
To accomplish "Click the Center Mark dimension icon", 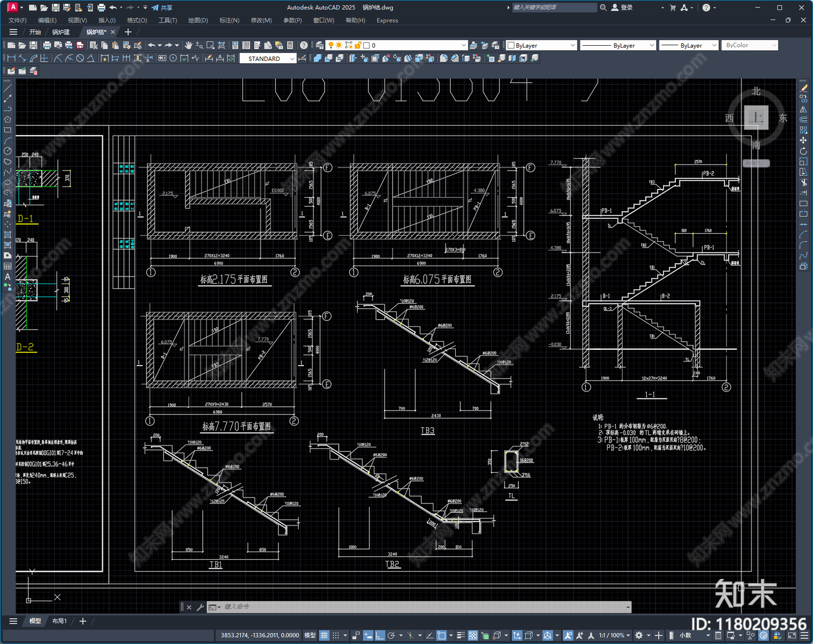I will pyautogui.click(x=173, y=58).
